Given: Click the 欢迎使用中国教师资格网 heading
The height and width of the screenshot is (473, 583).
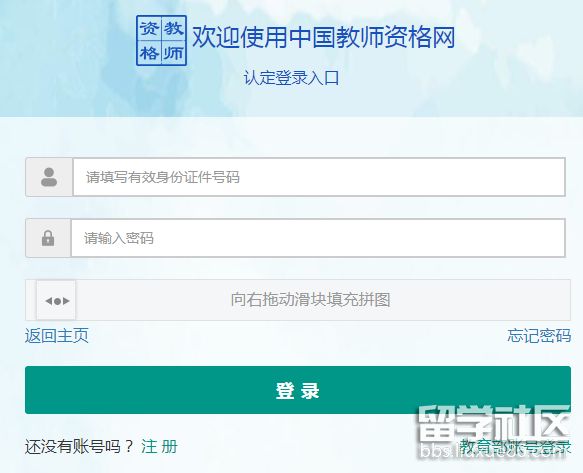Looking at the screenshot, I should point(323,38).
